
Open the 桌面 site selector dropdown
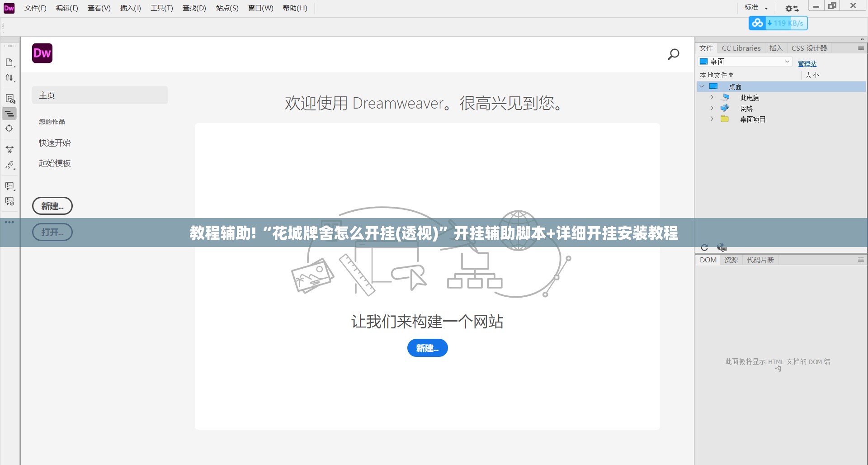click(x=745, y=62)
